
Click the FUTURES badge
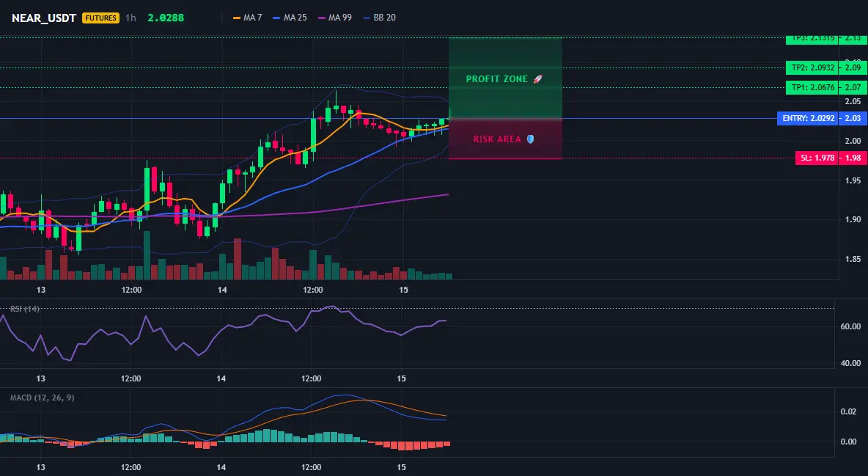100,18
